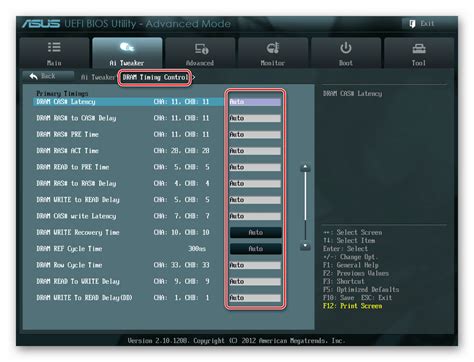The height and width of the screenshot is (362, 474).
Task: Open the Advanced tab chip icon
Action: click(201, 49)
